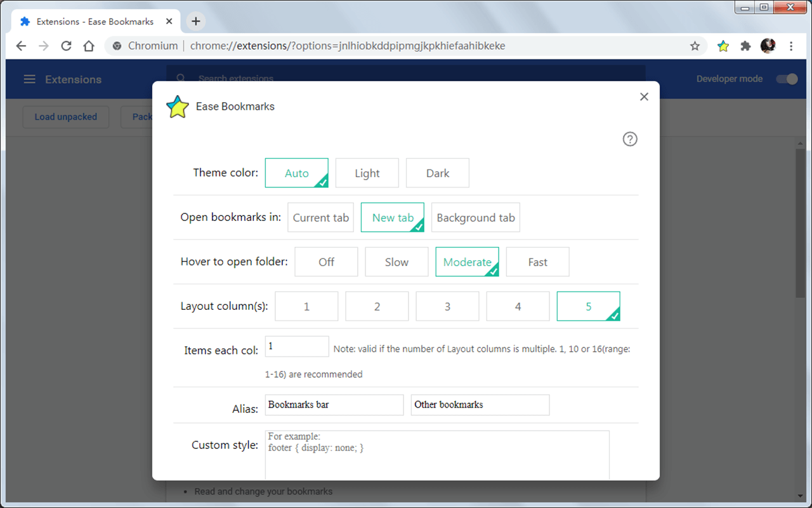
Task: Open the Ease Bookmarks extension toolbar icon
Action: pyautogui.click(x=723, y=46)
